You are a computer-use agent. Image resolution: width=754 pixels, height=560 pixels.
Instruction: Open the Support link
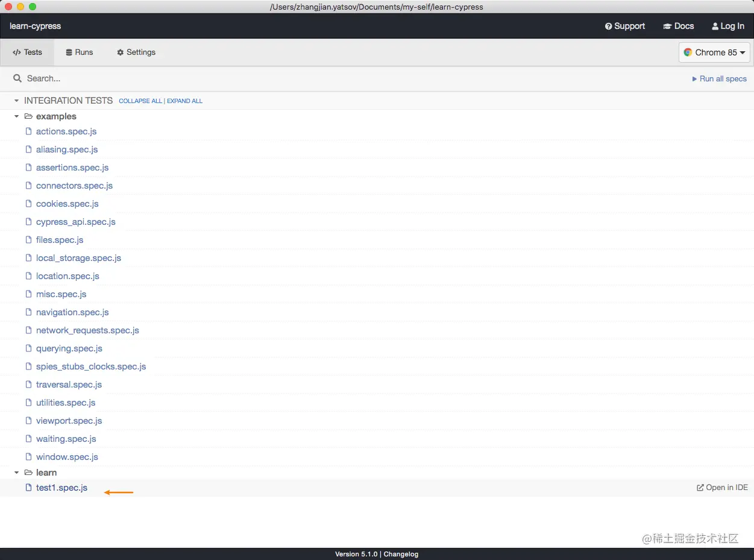(x=624, y=26)
